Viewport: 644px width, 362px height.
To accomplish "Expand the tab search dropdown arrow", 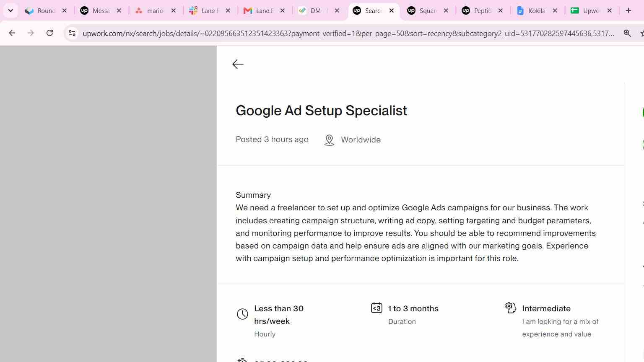I will 10,10.
